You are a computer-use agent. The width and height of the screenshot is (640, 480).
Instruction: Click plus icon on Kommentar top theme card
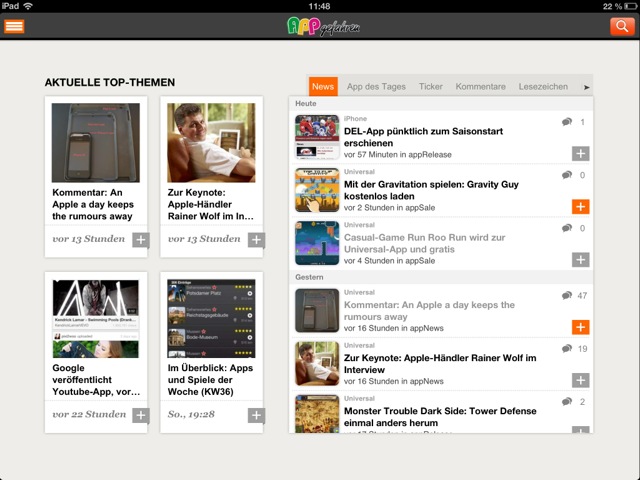tap(140, 240)
